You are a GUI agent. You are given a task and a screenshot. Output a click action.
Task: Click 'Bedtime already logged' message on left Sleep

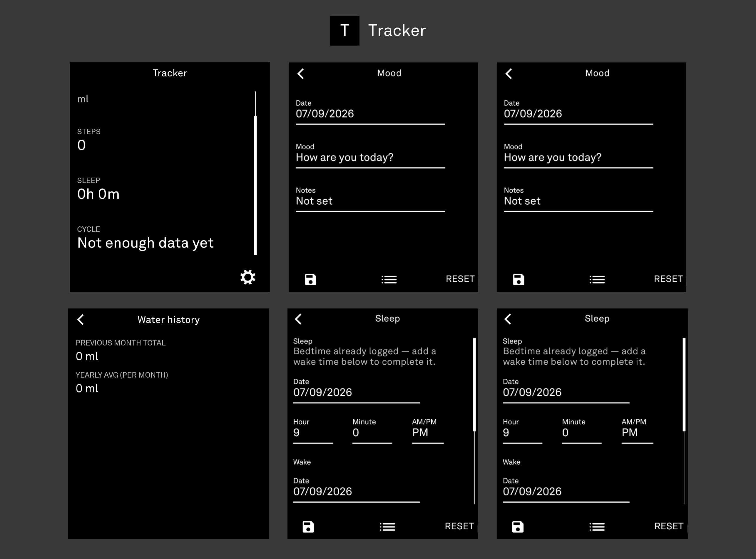click(x=364, y=356)
